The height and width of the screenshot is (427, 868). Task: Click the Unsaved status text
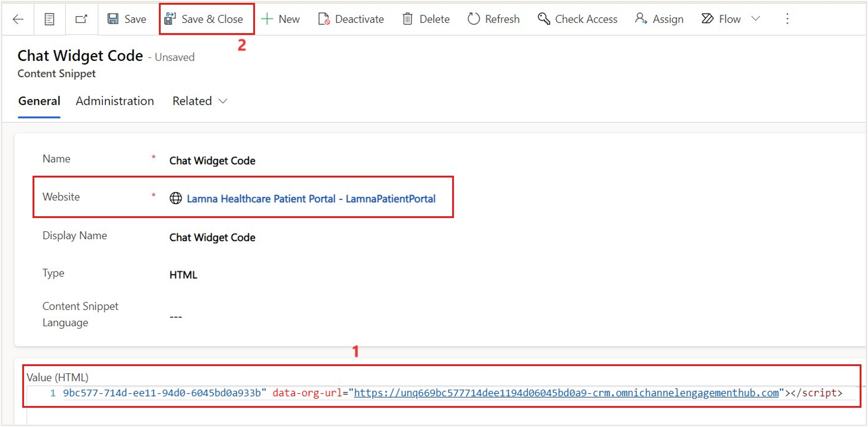[x=175, y=57]
